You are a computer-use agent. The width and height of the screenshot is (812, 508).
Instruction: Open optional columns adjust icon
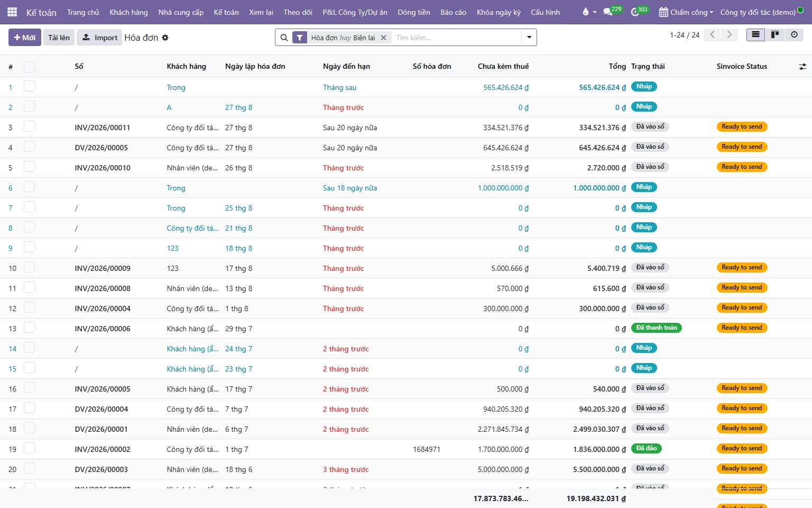(x=802, y=67)
